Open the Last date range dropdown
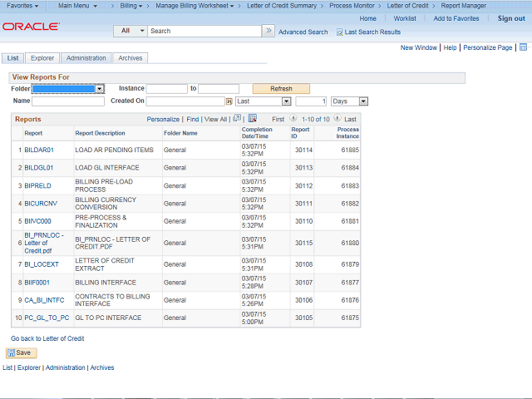The height and width of the screenshot is (399, 532). click(x=286, y=101)
